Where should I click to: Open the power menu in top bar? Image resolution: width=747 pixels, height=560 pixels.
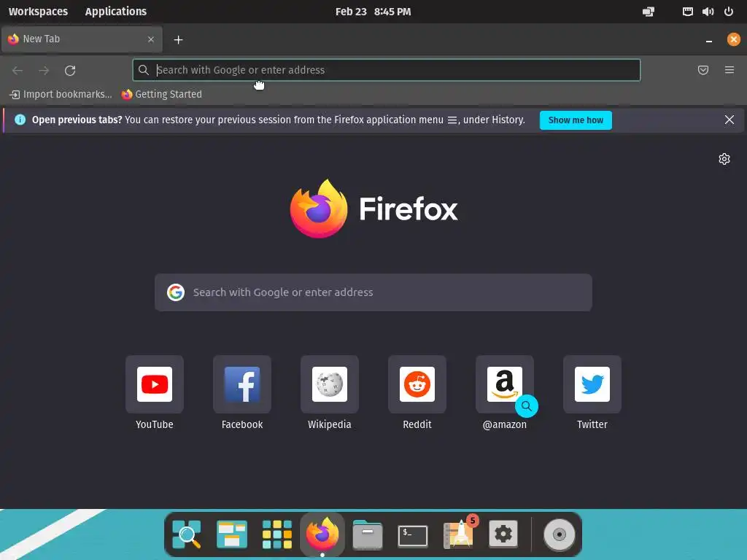729,12
